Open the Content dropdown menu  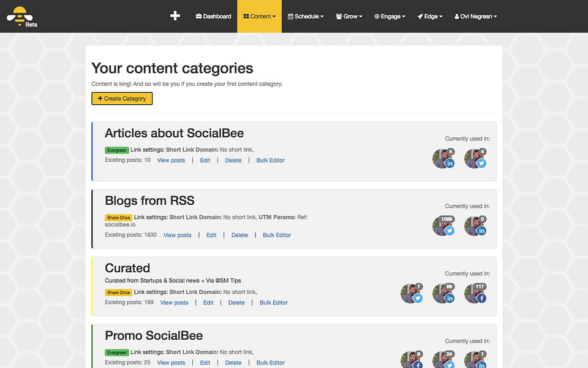click(x=260, y=16)
